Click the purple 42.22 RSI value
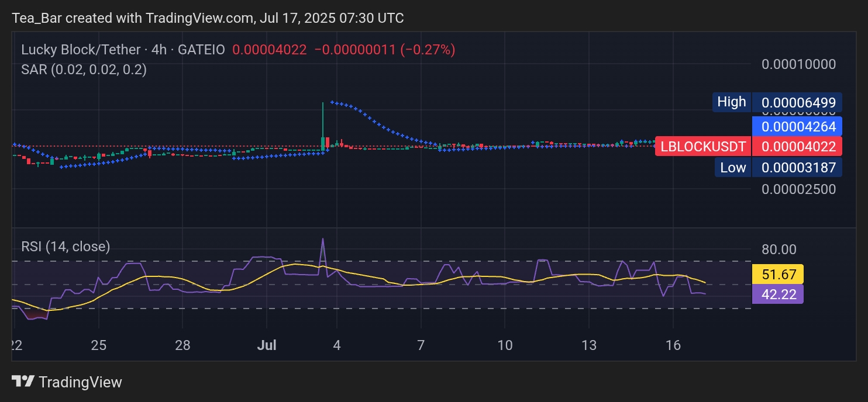Image resolution: width=868 pixels, height=402 pixels. click(778, 294)
